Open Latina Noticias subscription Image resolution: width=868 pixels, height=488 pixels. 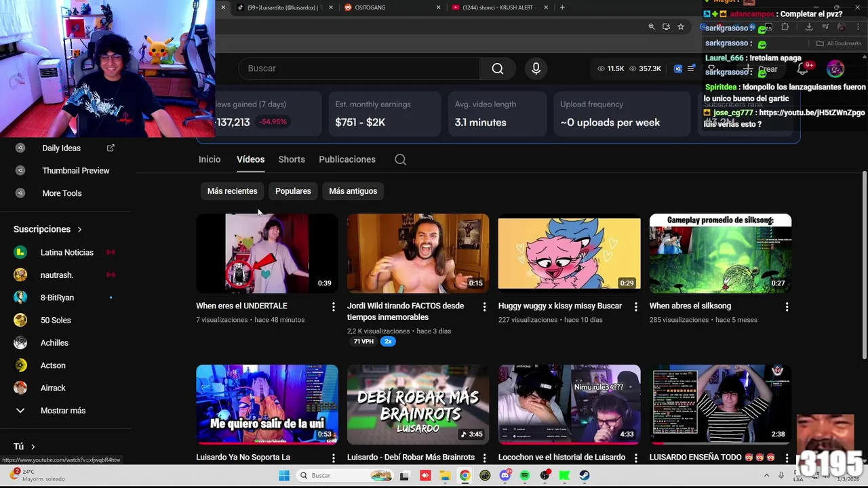click(x=66, y=253)
